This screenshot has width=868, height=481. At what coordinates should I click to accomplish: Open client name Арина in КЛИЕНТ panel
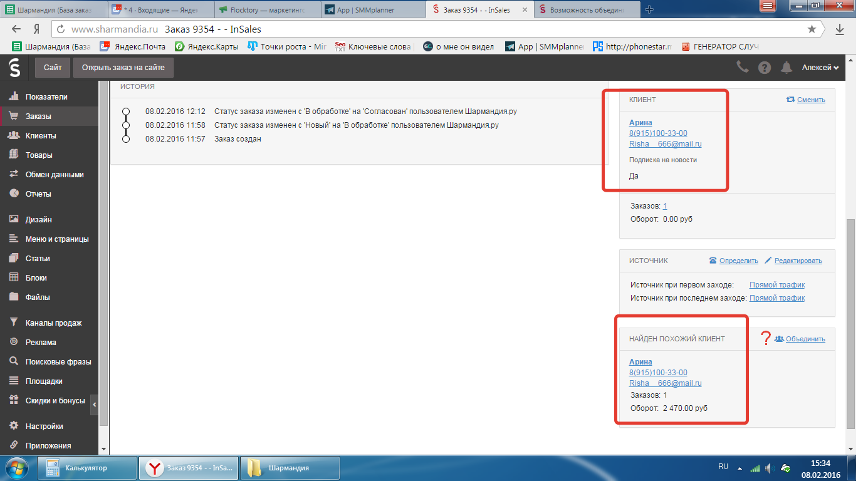(x=641, y=123)
